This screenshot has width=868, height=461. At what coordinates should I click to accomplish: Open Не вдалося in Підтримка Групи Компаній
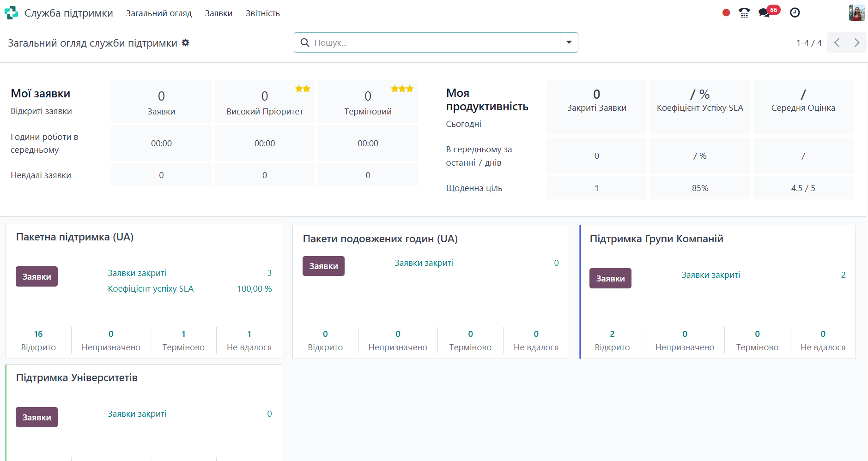tap(823, 341)
